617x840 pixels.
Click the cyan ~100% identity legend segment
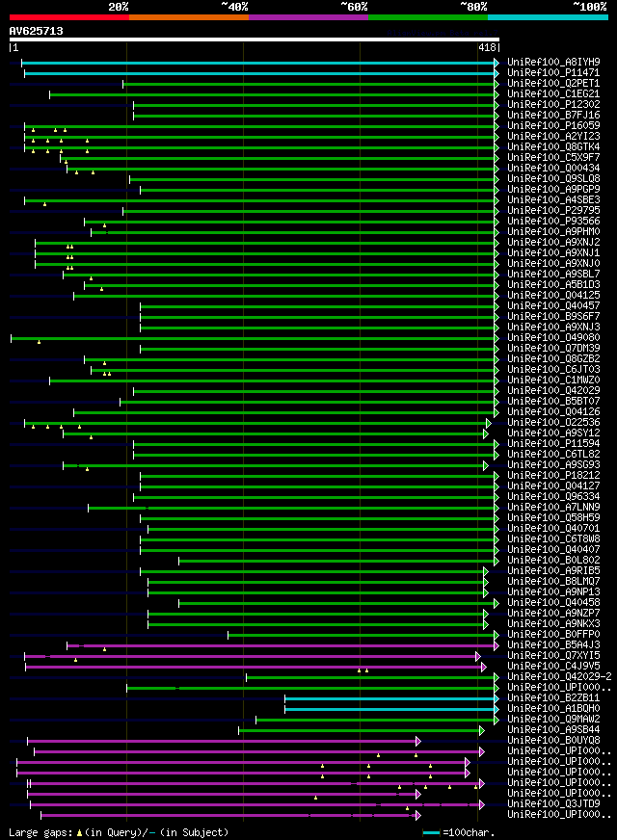(x=548, y=17)
